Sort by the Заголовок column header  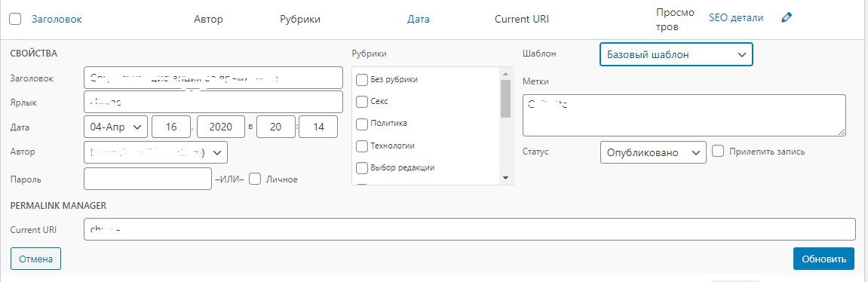(x=57, y=19)
